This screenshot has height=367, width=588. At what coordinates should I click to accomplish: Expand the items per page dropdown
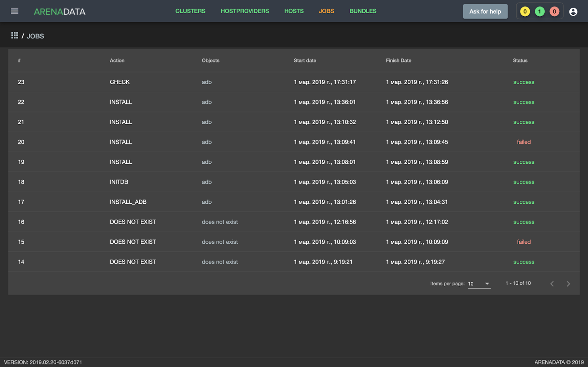(x=479, y=284)
